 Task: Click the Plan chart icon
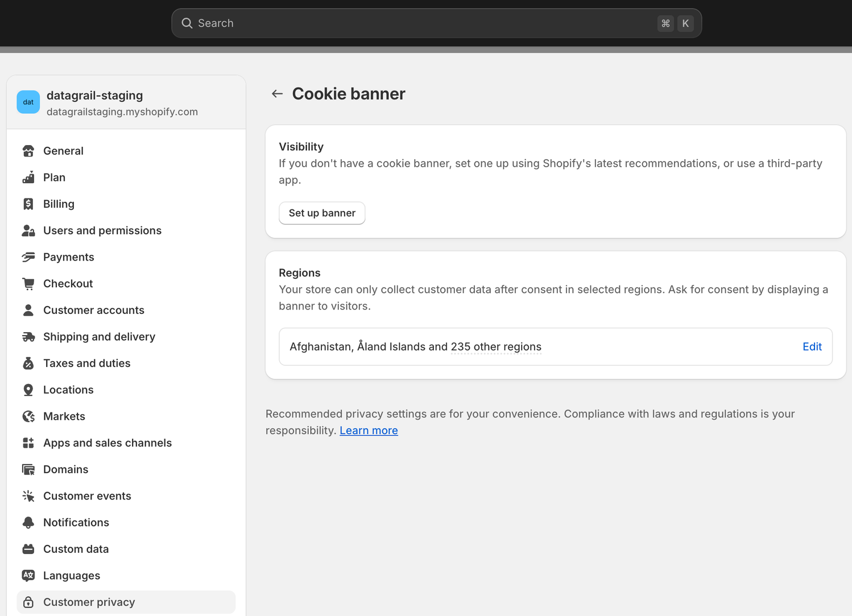28,177
